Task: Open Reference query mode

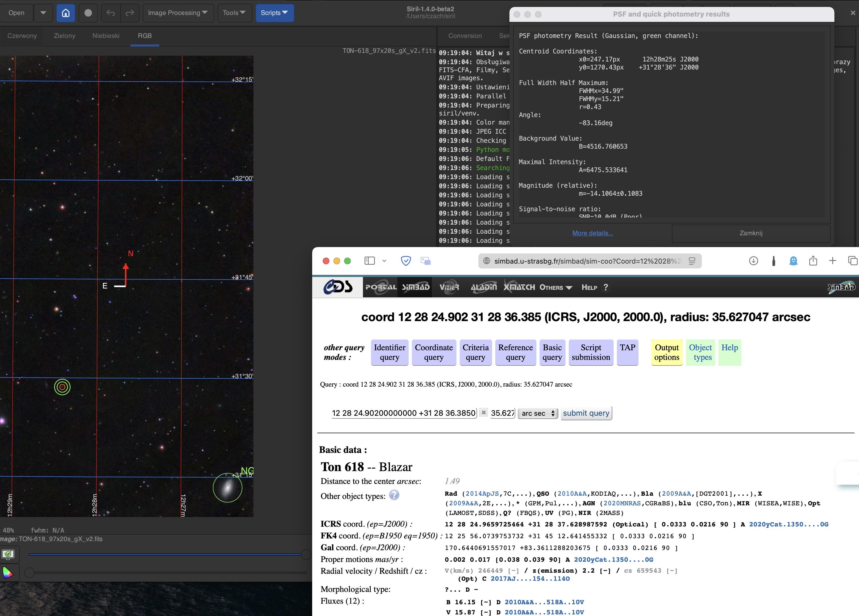Action: point(516,352)
